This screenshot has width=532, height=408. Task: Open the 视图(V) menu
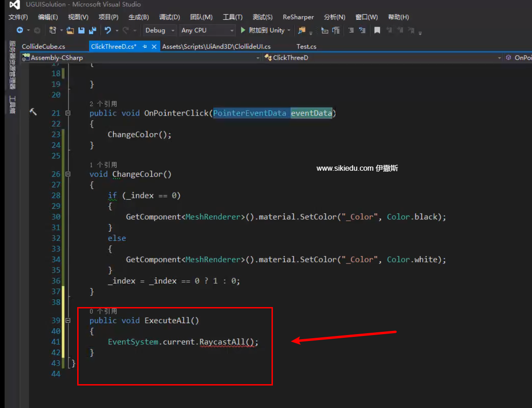78,17
